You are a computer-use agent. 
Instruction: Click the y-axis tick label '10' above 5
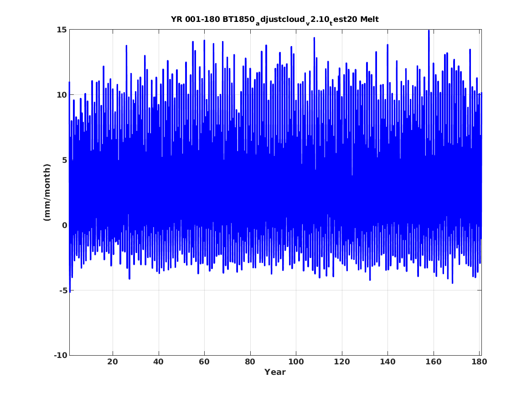click(62, 95)
